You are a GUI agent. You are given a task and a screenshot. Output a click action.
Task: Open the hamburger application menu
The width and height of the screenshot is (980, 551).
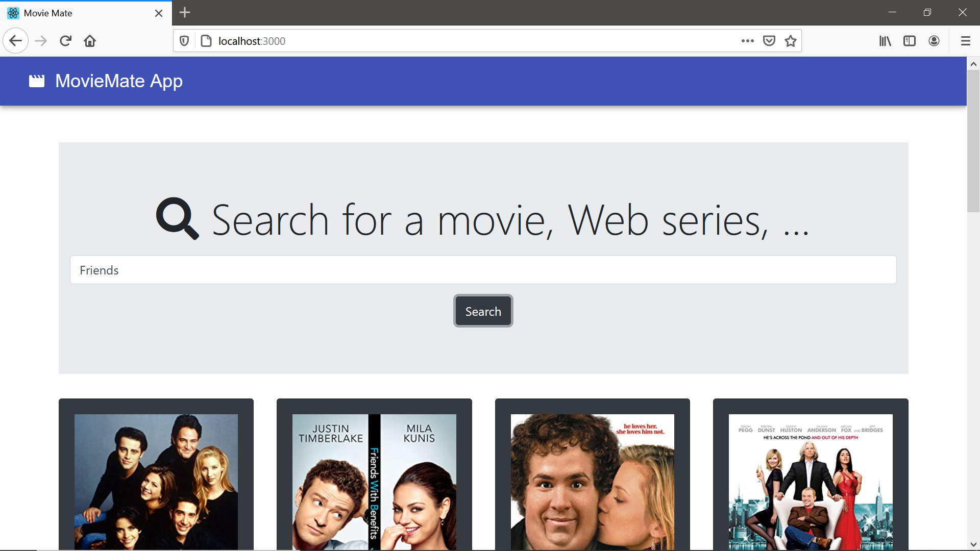pyautogui.click(x=965, y=41)
